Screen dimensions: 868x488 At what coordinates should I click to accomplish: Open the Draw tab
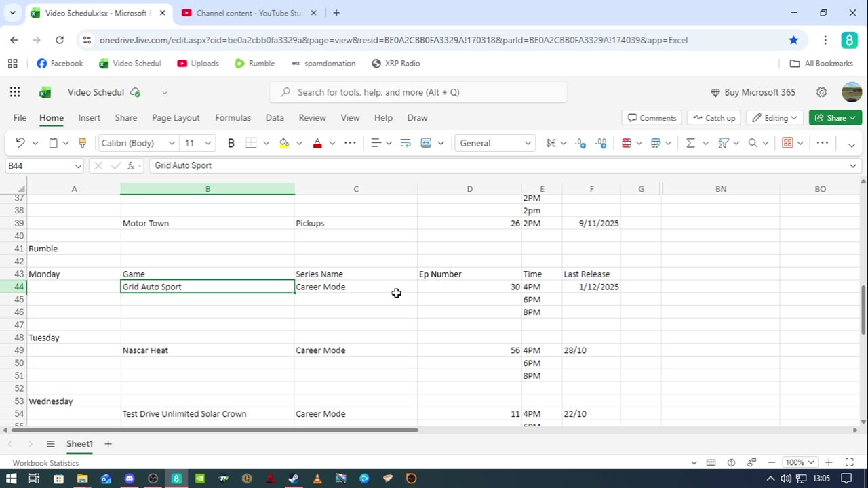pyautogui.click(x=417, y=118)
